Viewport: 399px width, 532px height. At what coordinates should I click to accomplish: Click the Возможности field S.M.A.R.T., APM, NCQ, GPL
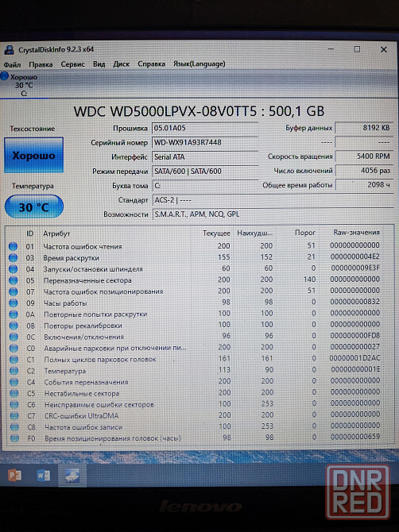tap(273, 214)
